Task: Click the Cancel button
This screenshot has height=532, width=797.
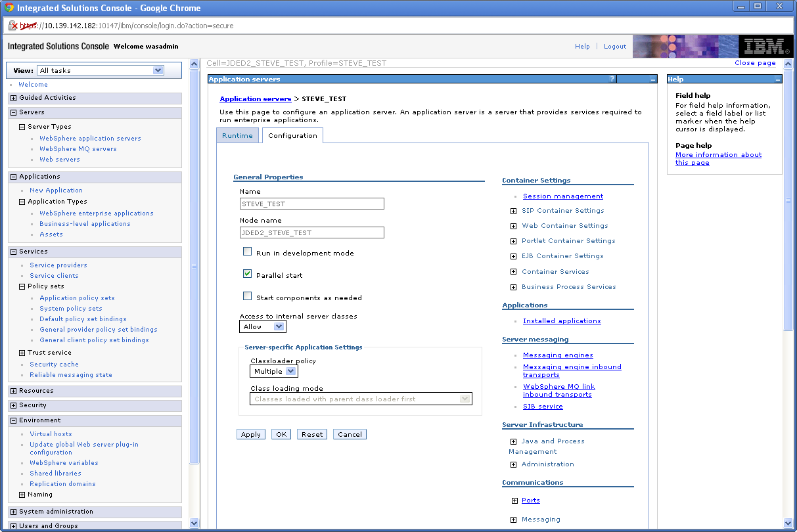Action: 350,434
